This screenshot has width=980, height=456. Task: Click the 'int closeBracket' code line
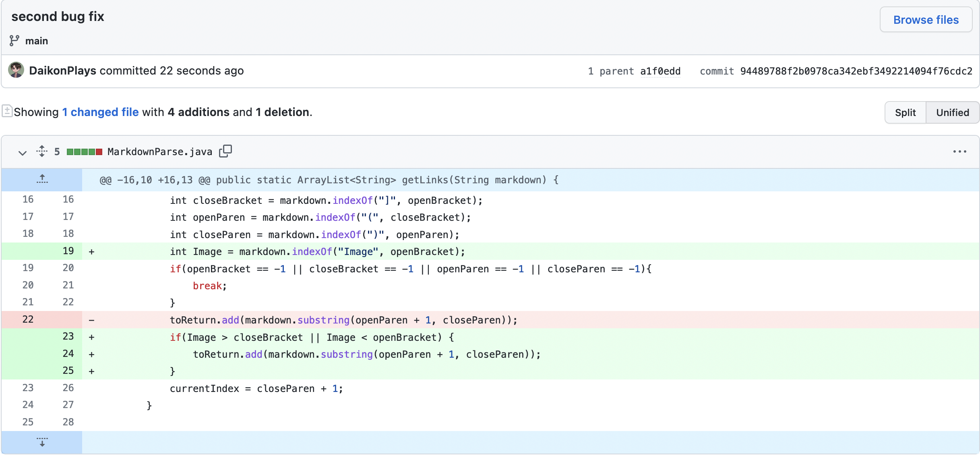coord(326,201)
